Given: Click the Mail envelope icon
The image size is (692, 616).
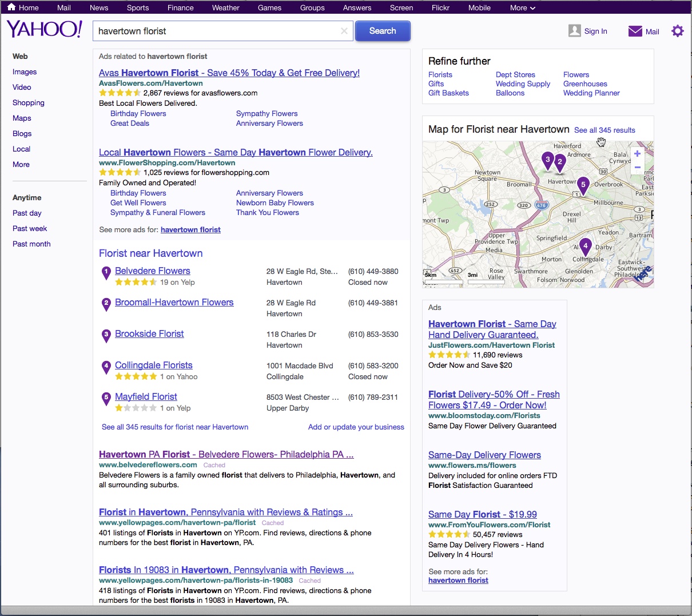Looking at the screenshot, I should (635, 31).
